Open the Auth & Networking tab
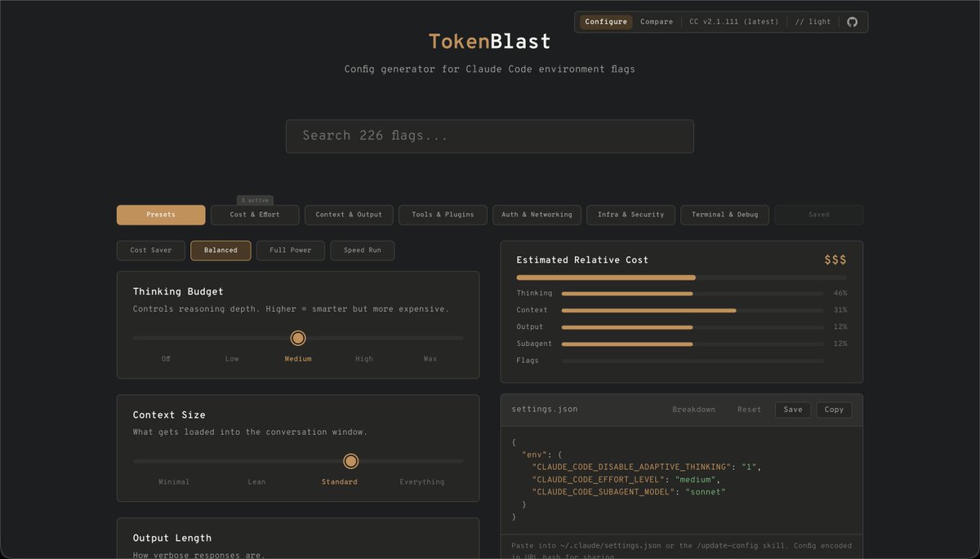The height and width of the screenshot is (559, 980). coord(537,215)
